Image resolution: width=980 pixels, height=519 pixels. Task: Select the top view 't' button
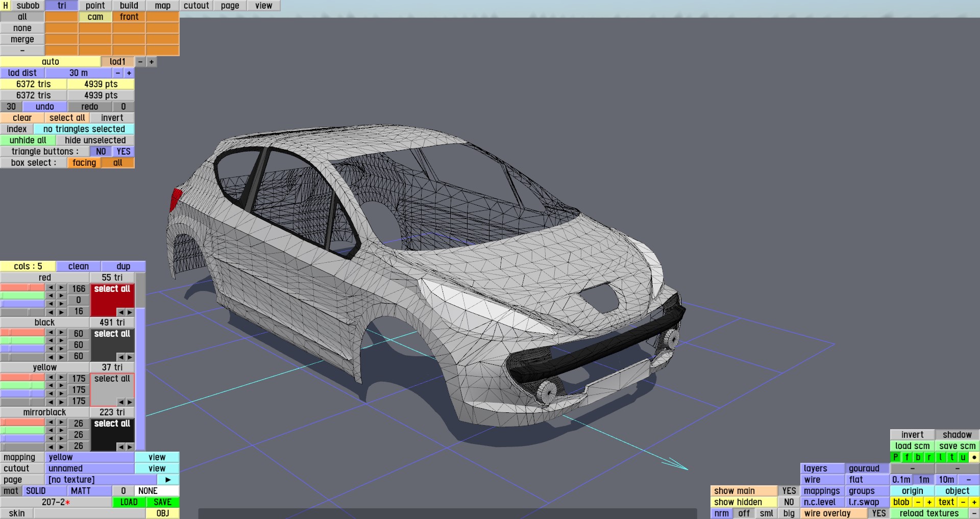(951, 457)
